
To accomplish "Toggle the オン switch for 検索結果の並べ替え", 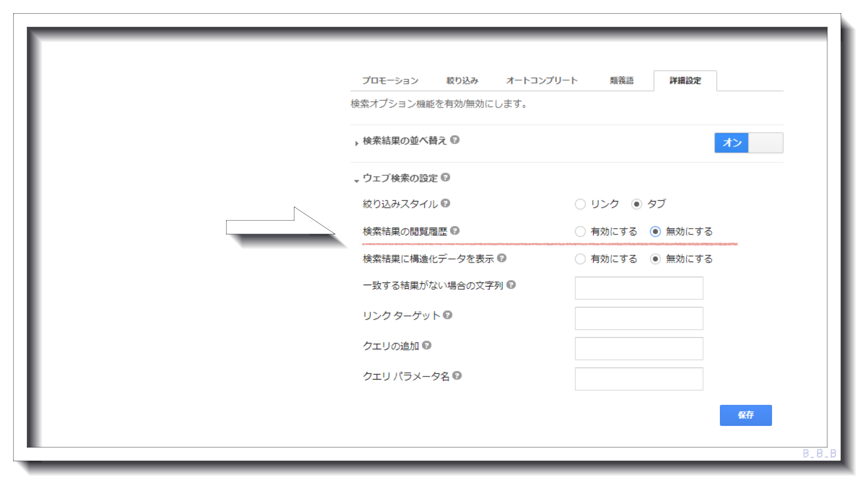I will tap(749, 143).
